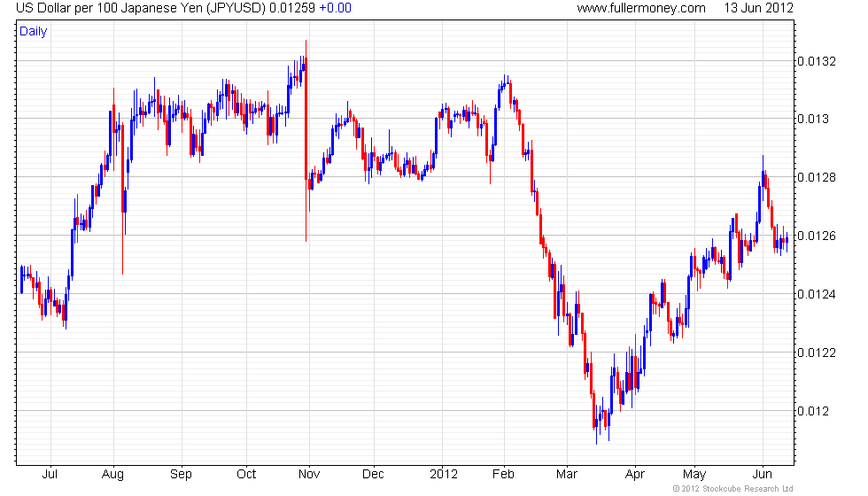Click the 0.0132 price axis label

(x=817, y=61)
